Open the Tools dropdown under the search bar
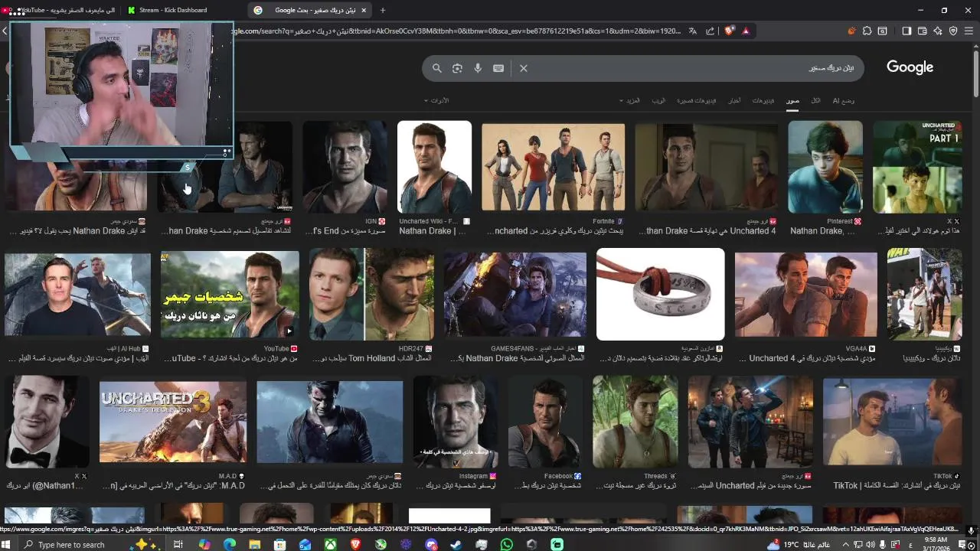The height and width of the screenshot is (551, 980). pos(436,100)
